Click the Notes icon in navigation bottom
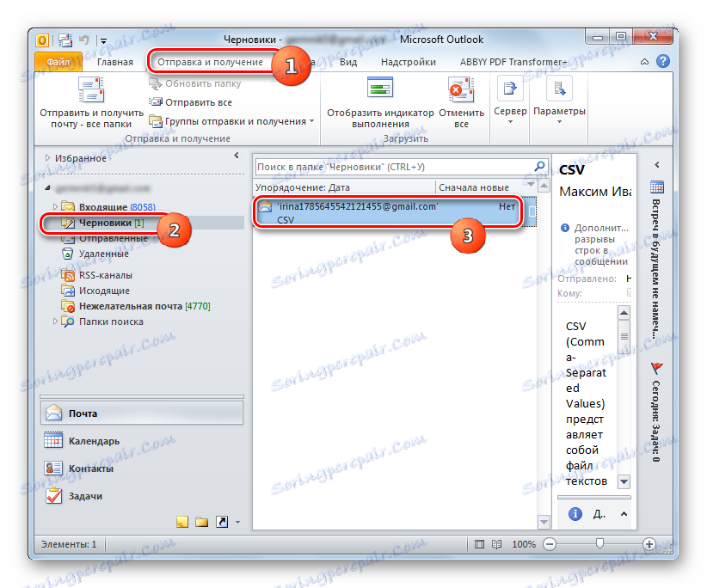The height and width of the screenshot is (588, 707). point(182,522)
